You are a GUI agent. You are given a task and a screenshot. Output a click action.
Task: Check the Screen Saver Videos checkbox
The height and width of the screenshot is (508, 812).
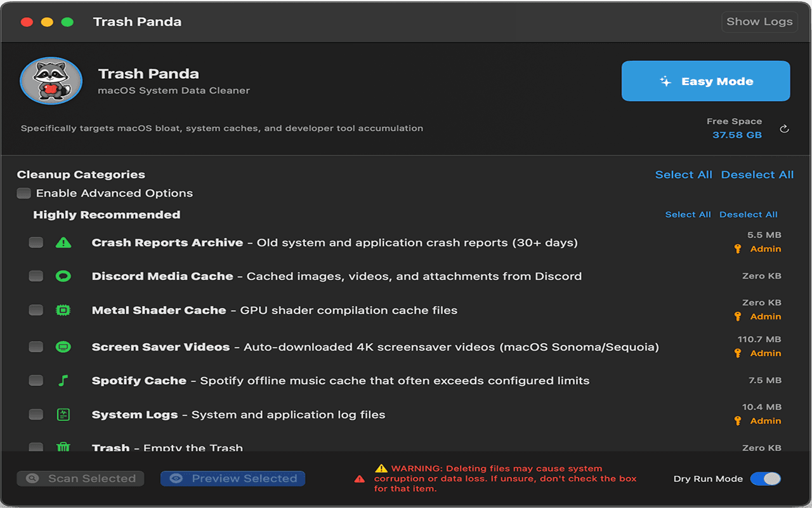(x=36, y=347)
